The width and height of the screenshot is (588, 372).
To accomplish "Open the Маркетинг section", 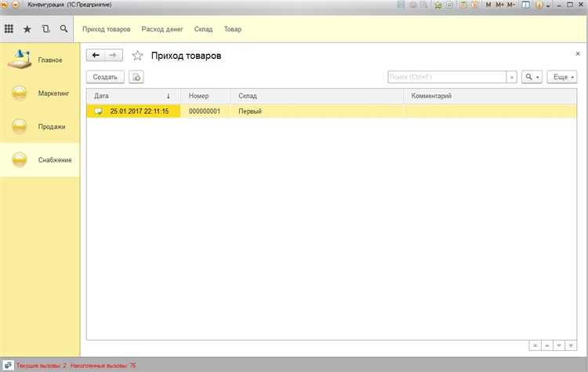I will 40,93.
